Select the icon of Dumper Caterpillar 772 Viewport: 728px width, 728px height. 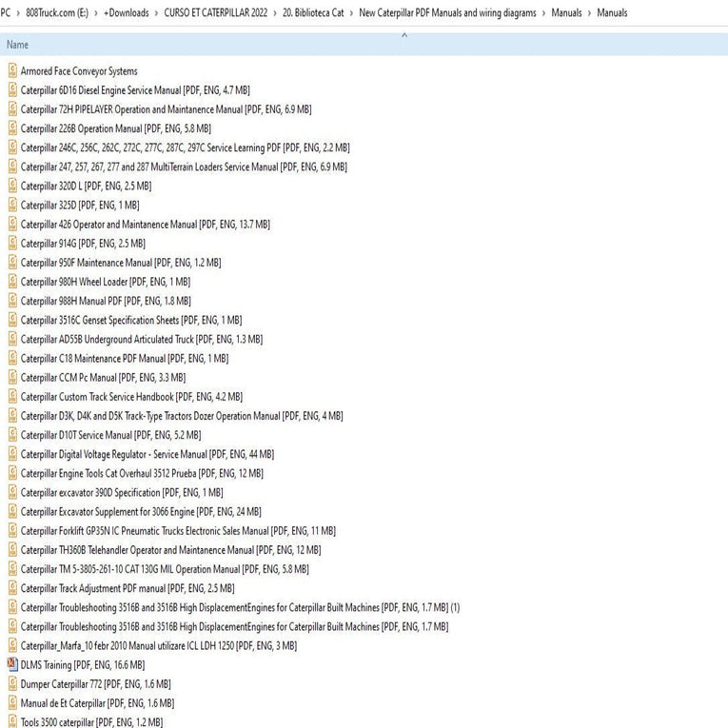(x=12, y=684)
